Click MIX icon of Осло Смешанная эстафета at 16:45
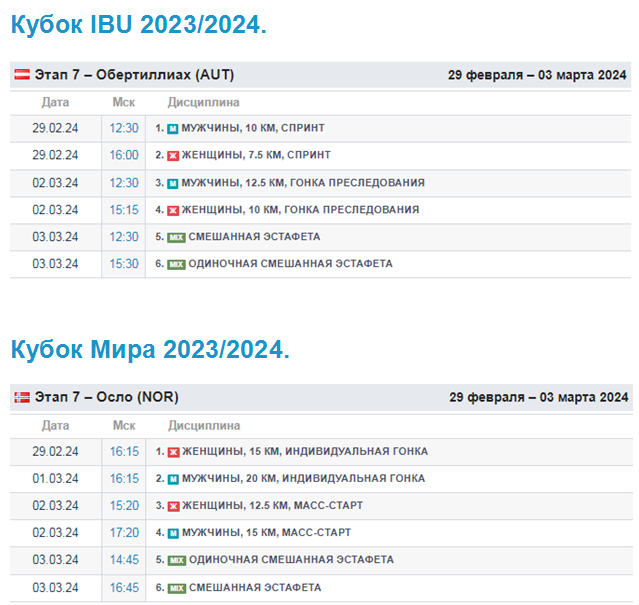 tap(177, 588)
